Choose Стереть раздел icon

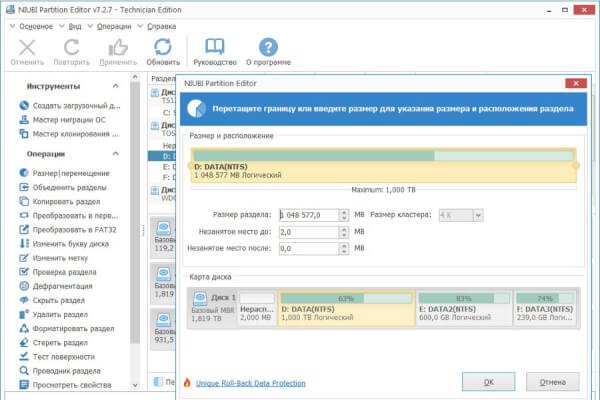pos(24,343)
